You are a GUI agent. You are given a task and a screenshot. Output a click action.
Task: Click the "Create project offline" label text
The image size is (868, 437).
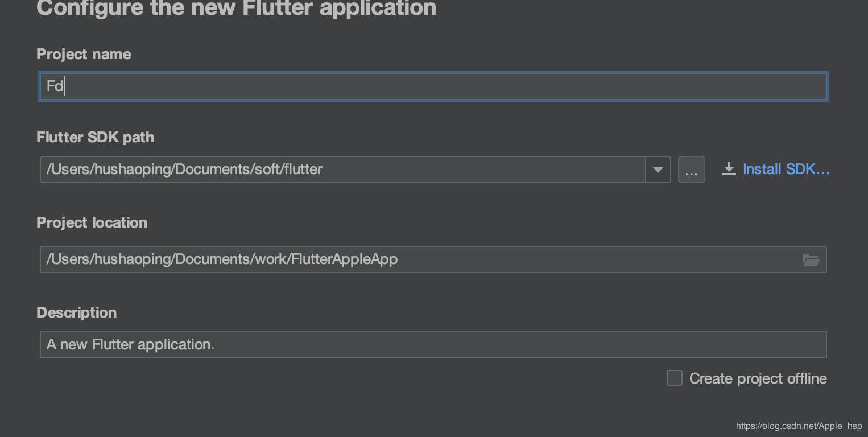click(x=758, y=378)
